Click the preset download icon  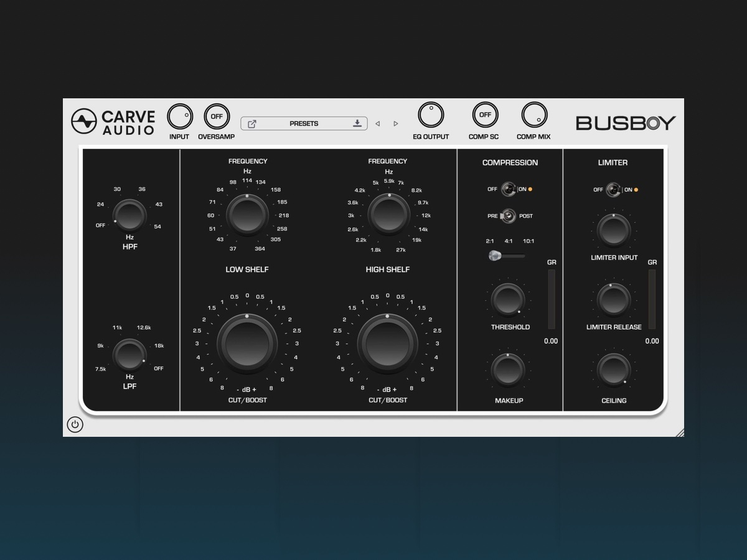point(357,123)
